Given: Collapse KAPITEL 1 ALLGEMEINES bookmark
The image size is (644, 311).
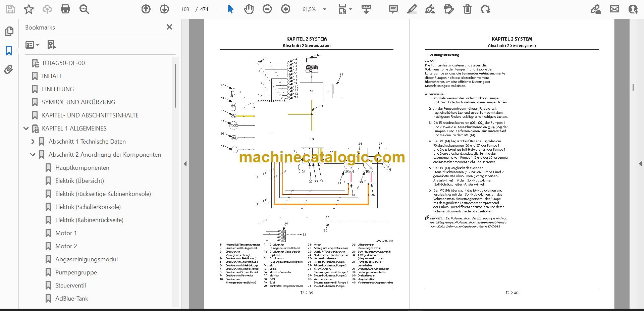Looking at the screenshot, I should pos(26,128).
